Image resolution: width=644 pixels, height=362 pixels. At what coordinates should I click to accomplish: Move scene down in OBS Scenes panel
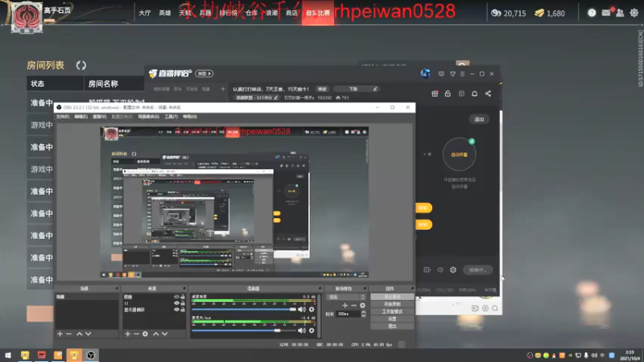(88, 334)
